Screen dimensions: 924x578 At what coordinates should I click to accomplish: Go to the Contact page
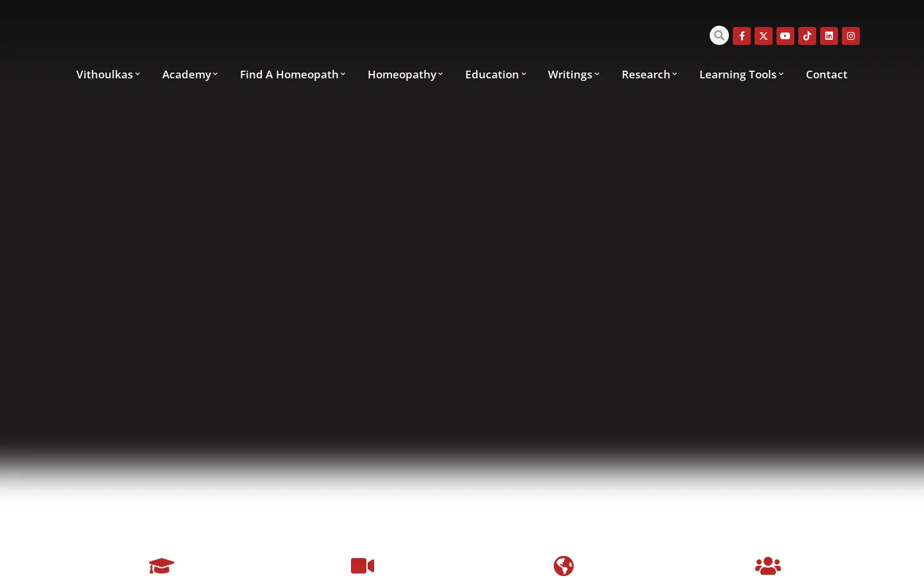826,74
